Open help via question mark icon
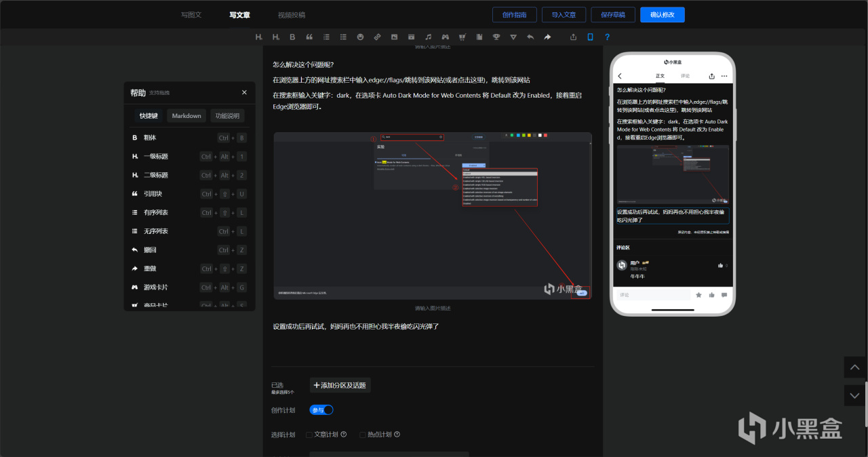The width and height of the screenshot is (868, 457). (x=607, y=37)
